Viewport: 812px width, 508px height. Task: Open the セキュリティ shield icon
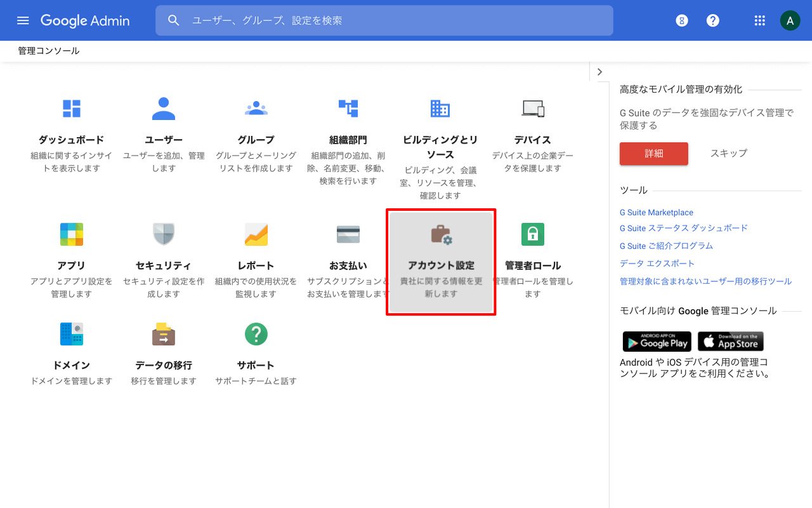(x=164, y=234)
